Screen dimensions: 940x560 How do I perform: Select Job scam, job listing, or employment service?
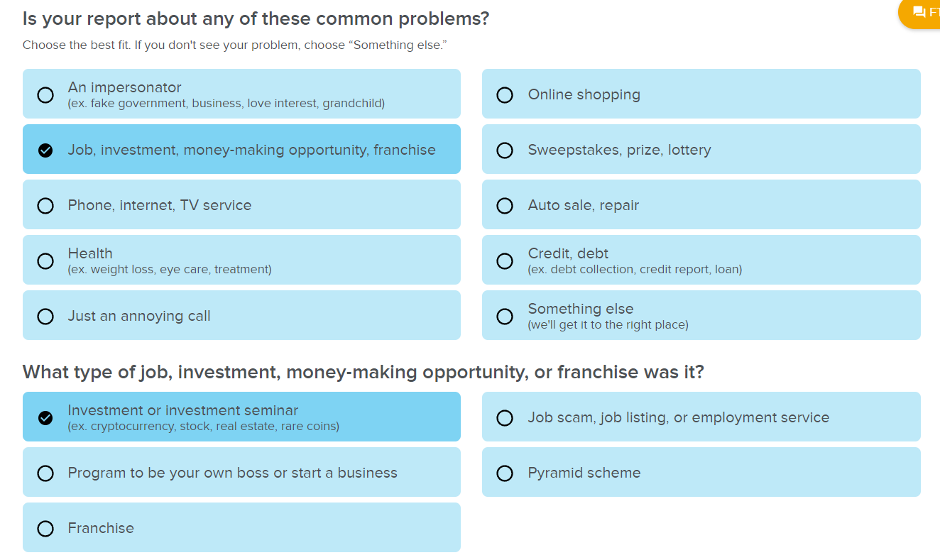tap(701, 417)
